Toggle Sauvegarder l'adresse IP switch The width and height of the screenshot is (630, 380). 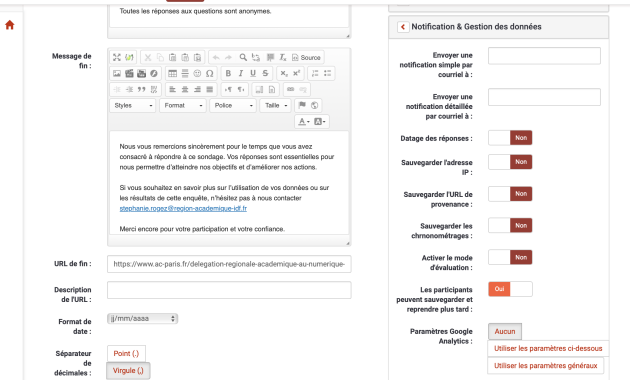(510, 162)
